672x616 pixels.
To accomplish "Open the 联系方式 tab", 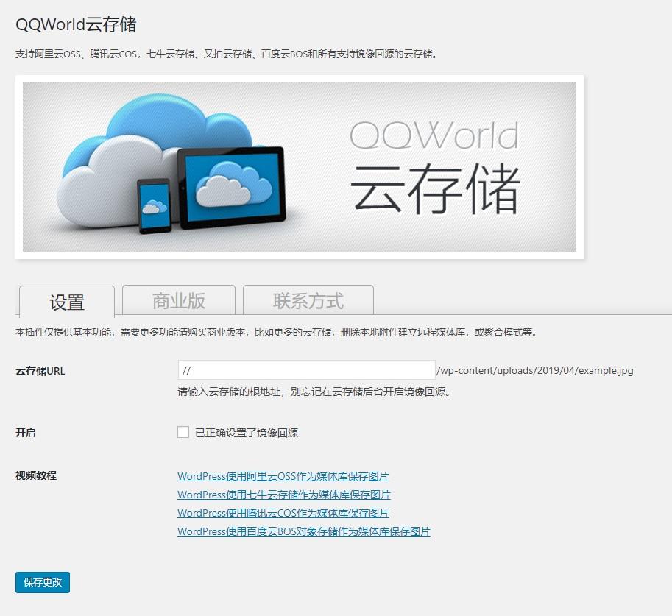I will pos(308,300).
